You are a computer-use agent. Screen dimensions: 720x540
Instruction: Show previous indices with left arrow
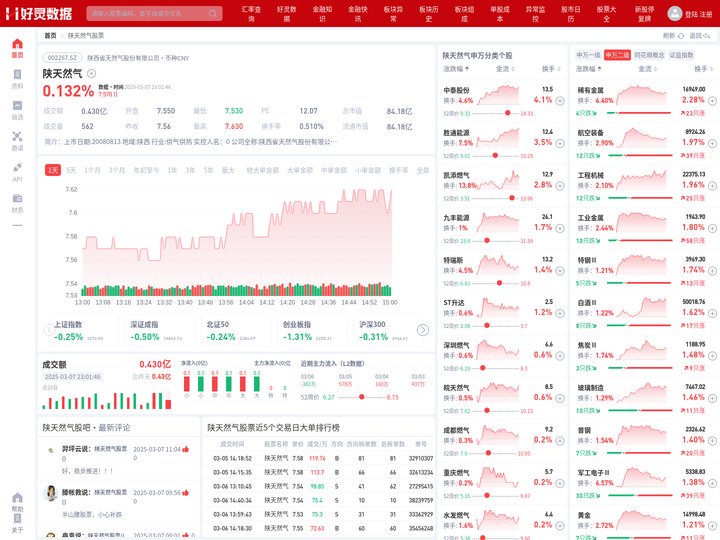coord(50,330)
